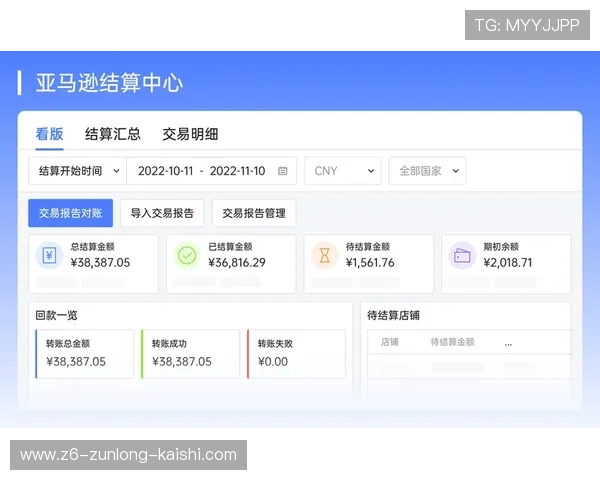The image size is (600, 480).
Task: Click the ellipsis column header in store table
Action: pyautogui.click(x=508, y=343)
